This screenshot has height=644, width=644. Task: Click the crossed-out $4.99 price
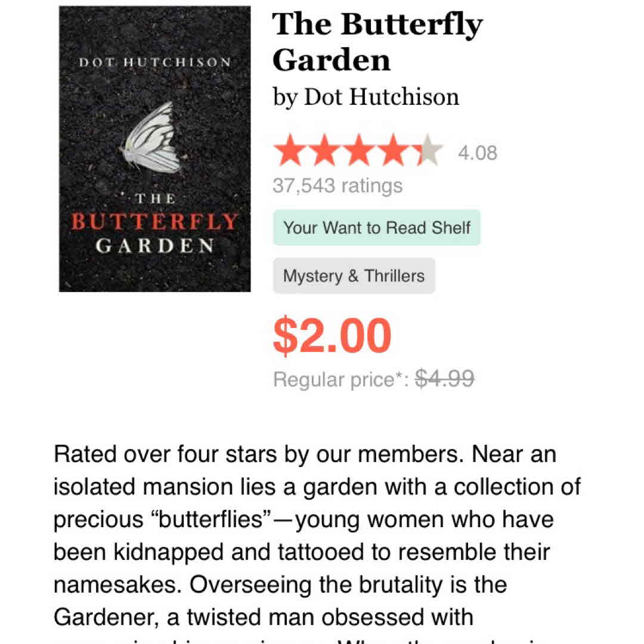pos(444,378)
